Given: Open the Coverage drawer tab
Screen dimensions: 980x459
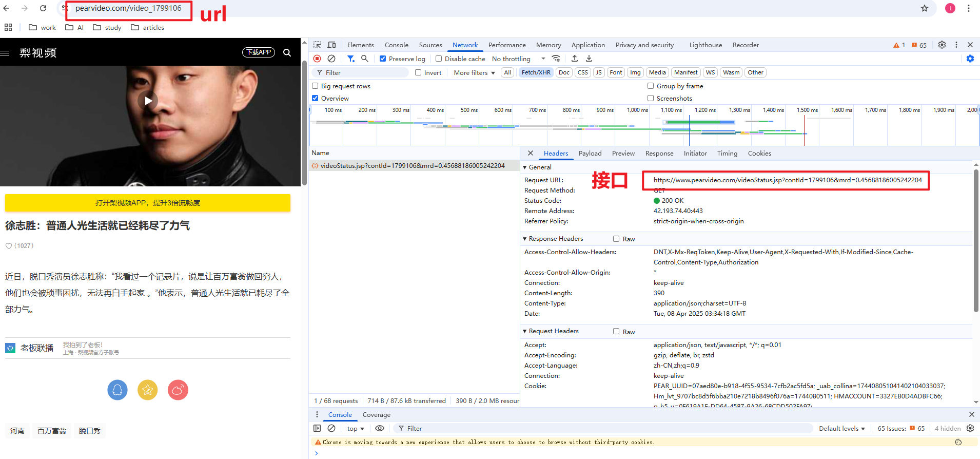Looking at the screenshot, I should coord(377,414).
